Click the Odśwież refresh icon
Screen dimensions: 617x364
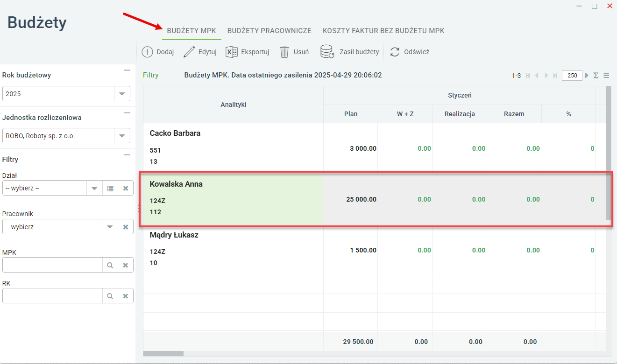[395, 52]
